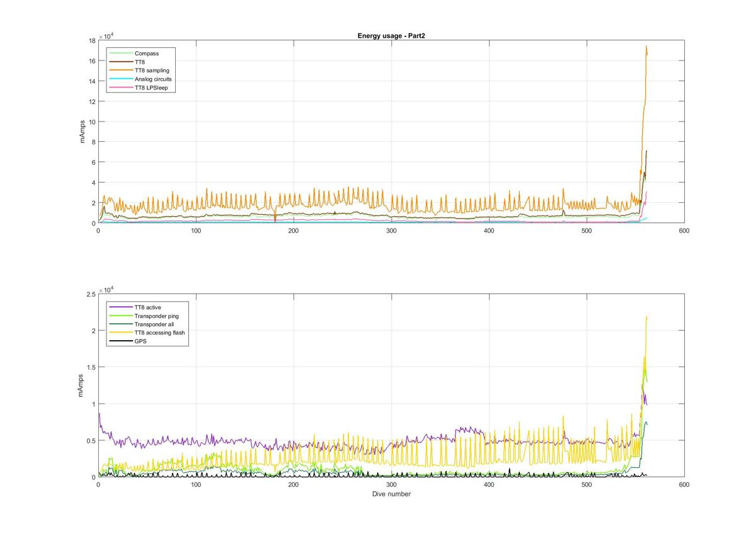This screenshot has height=536, width=756.
Task: Click the '2.5' y-axis tick label
Action: [x=91, y=294]
